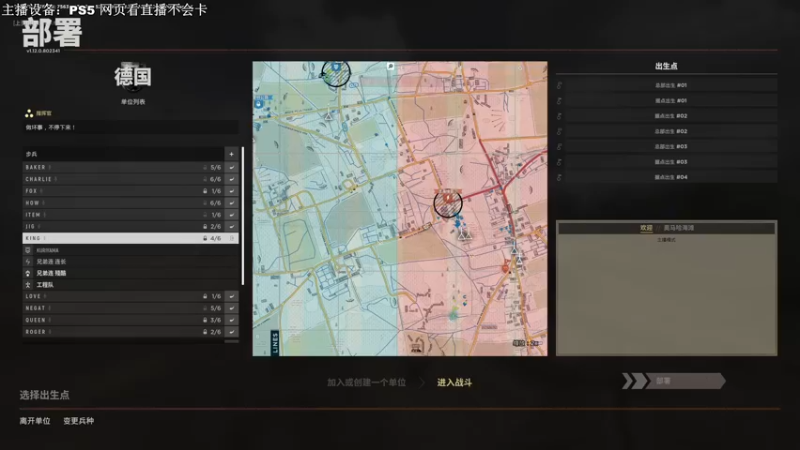Image resolution: width=800 pixels, height=450 pixels.
Task: Click the spawn icon beside 总部出生 #01
Action: 559,85
